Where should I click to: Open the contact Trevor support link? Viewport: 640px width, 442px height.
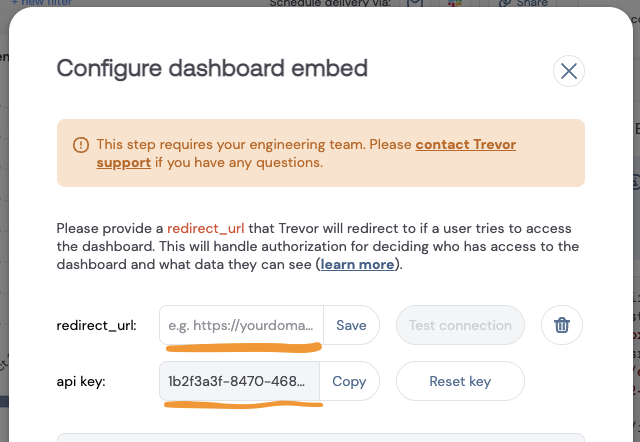point(306,153)
